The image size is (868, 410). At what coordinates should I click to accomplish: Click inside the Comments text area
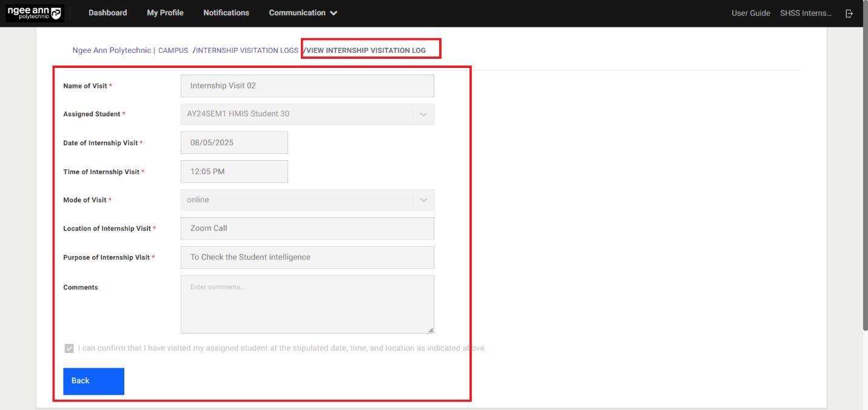307,304
